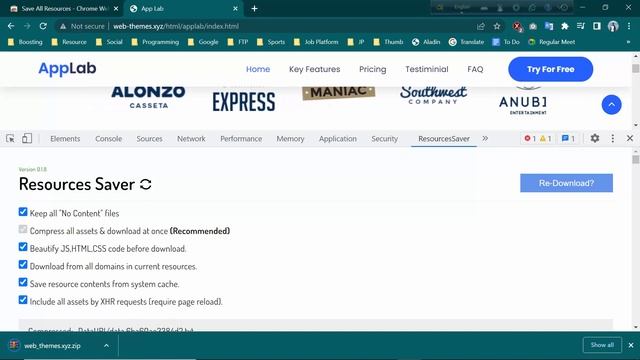The width and height of the screenshot is (640, 360).
Task: Close the DevTools panel
Action: (630, 138)
